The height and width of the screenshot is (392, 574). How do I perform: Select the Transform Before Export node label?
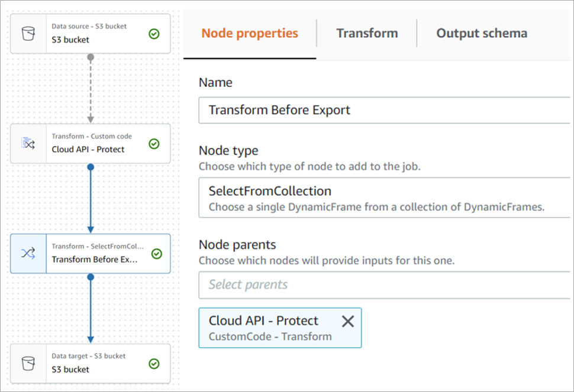[x=95, y=260]
